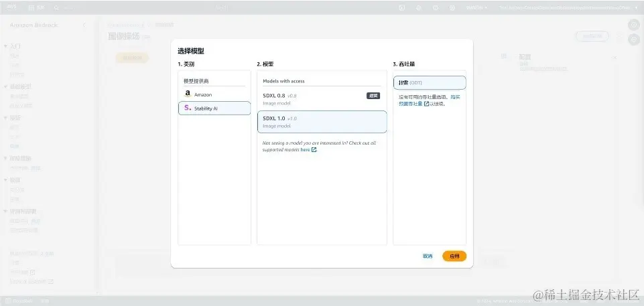Click the 'Models with access' heading

[283, 81]
